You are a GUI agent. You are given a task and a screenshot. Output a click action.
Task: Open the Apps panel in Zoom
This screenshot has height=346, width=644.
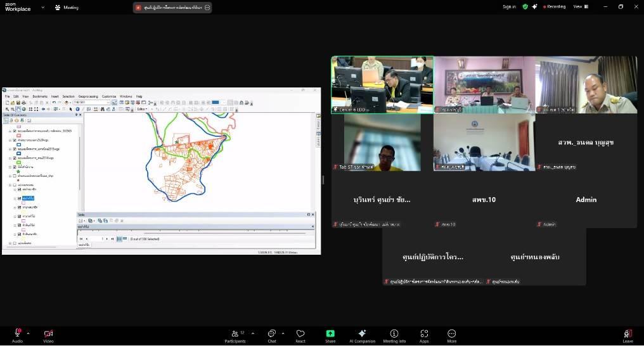click(424, 334)
